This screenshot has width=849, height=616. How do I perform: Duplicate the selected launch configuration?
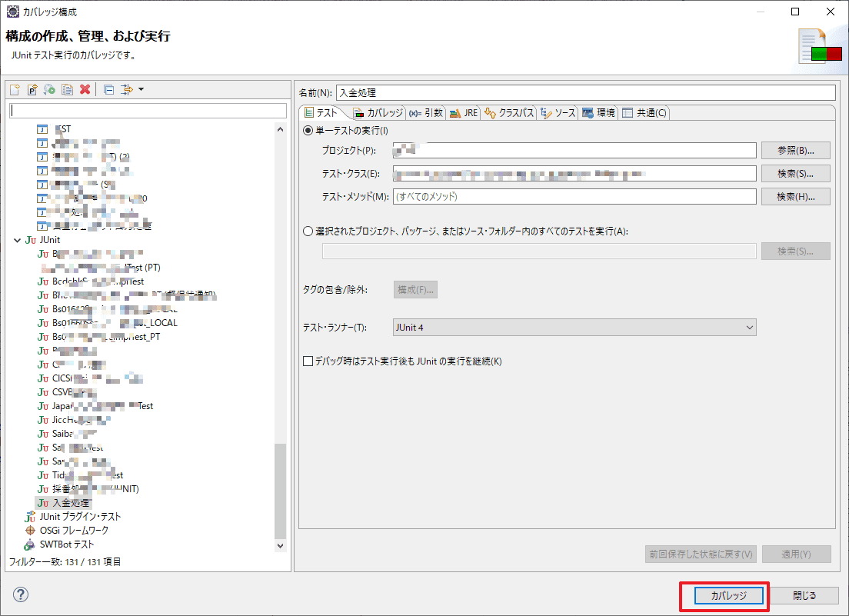point(68,90)
